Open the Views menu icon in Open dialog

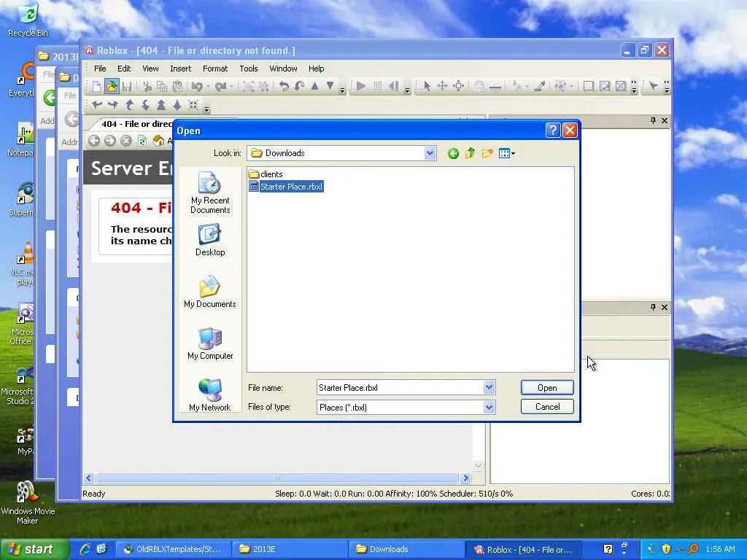point(506,153)
